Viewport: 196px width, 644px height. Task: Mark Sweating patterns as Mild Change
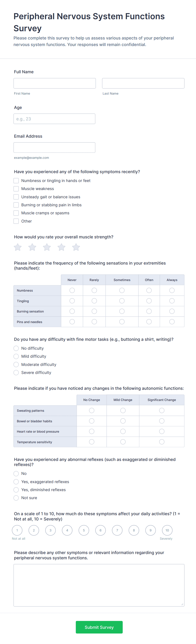coord(123,410)
